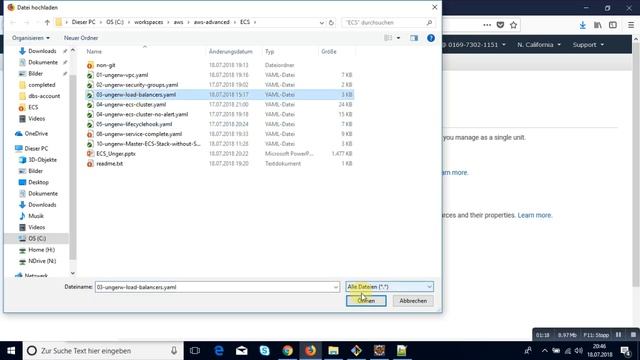Open the completed folder in sidebar
The image size is (640, 360).
tap(42, 85)
